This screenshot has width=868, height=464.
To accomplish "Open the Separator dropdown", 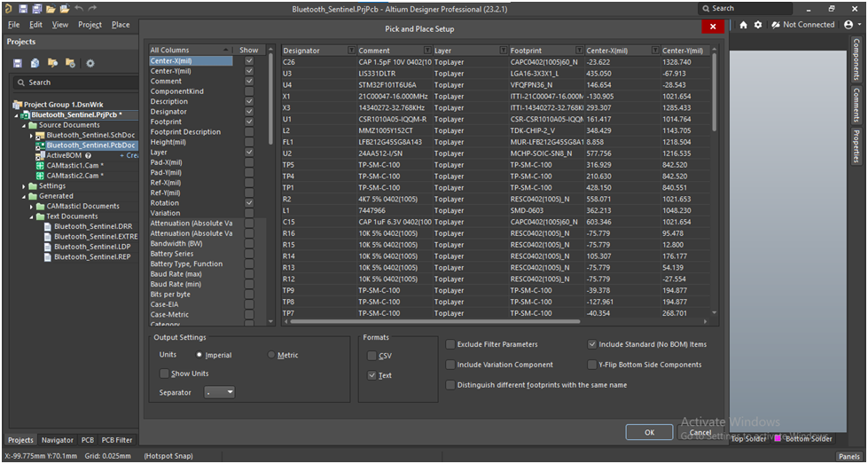I will pos(219,392).
